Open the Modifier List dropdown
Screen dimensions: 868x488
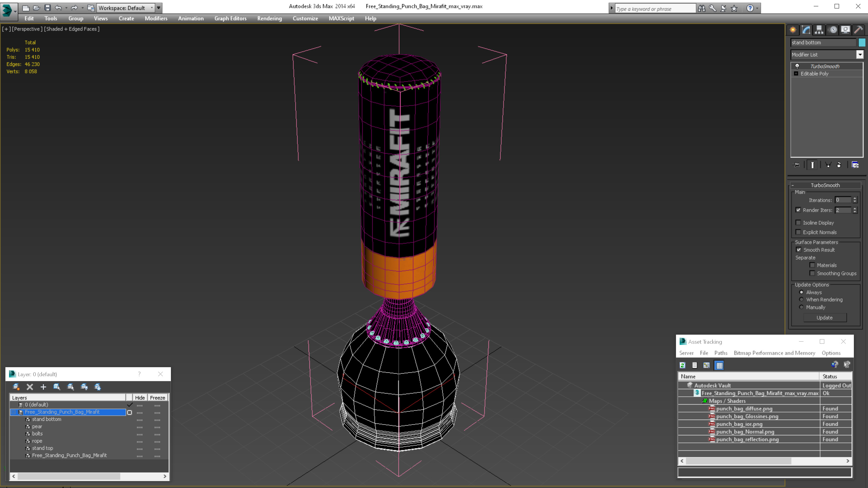point(860,55)
